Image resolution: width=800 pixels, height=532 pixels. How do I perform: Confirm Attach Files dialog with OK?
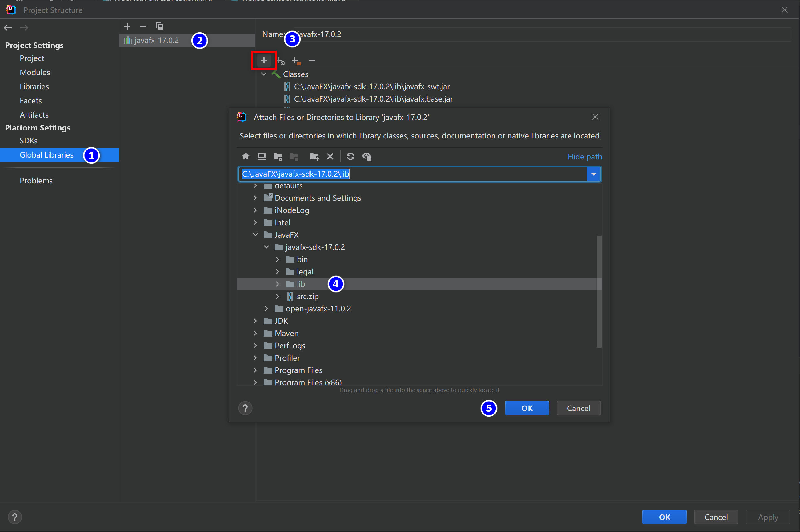[x=526, y=408]
